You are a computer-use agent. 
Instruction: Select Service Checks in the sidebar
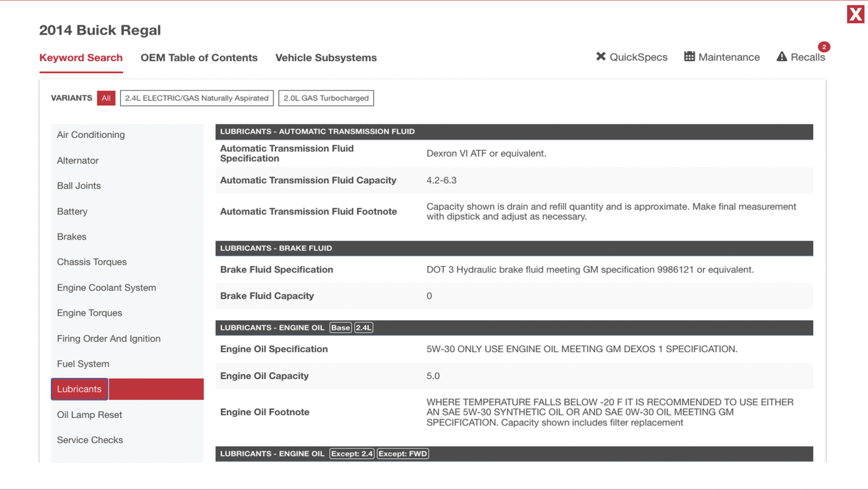coord(90,440)
